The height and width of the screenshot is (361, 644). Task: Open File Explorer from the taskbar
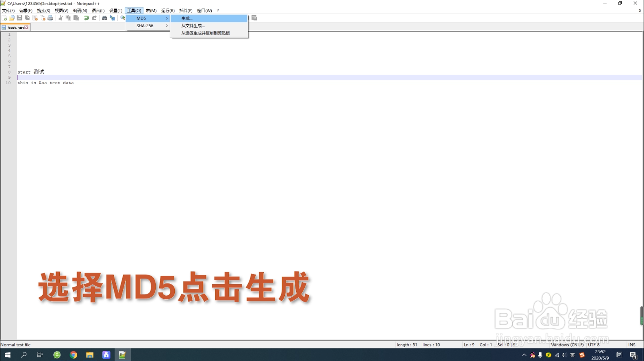(90, 355)
